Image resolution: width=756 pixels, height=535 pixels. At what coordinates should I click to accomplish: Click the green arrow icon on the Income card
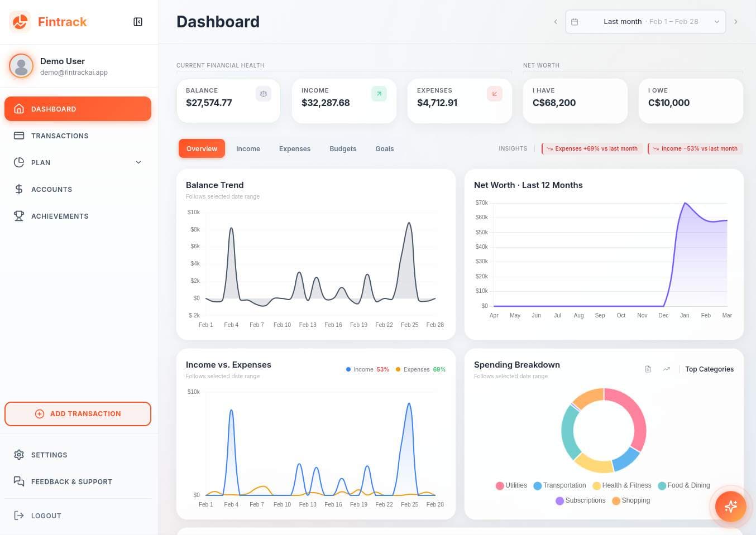pos(379,94)
